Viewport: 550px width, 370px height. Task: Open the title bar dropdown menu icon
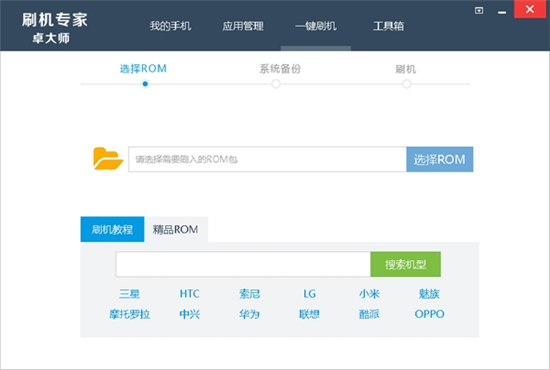click(x=479, y=11)
